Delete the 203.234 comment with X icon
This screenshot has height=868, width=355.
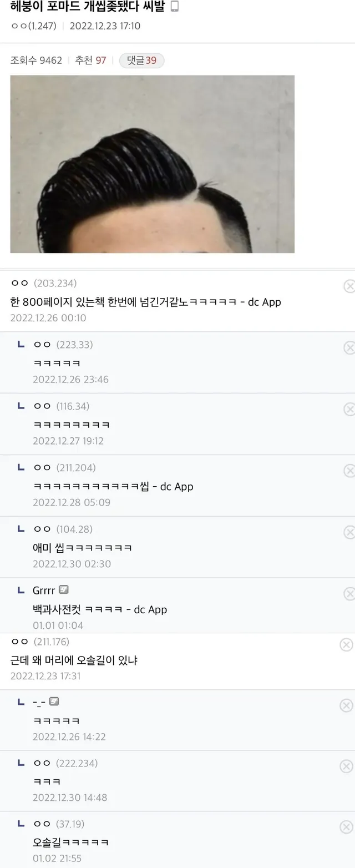tap(349, 286)
